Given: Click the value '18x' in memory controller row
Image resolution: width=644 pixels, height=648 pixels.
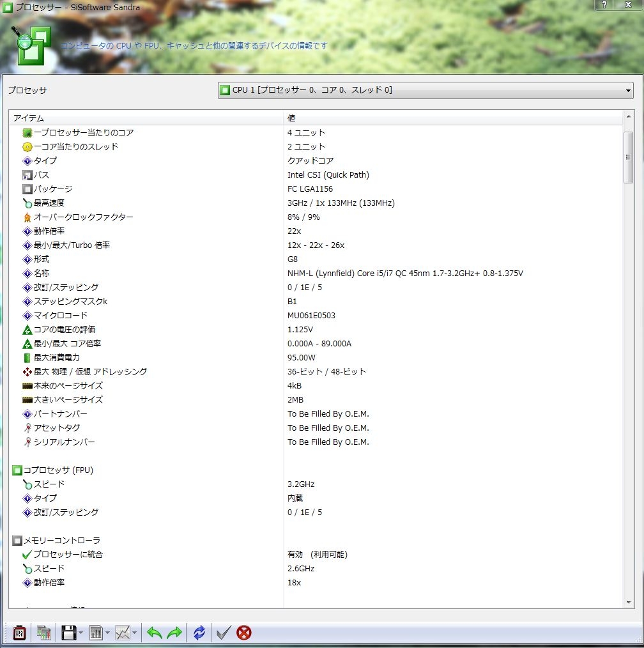Looking at the screenshot, I should click(294, 582).
